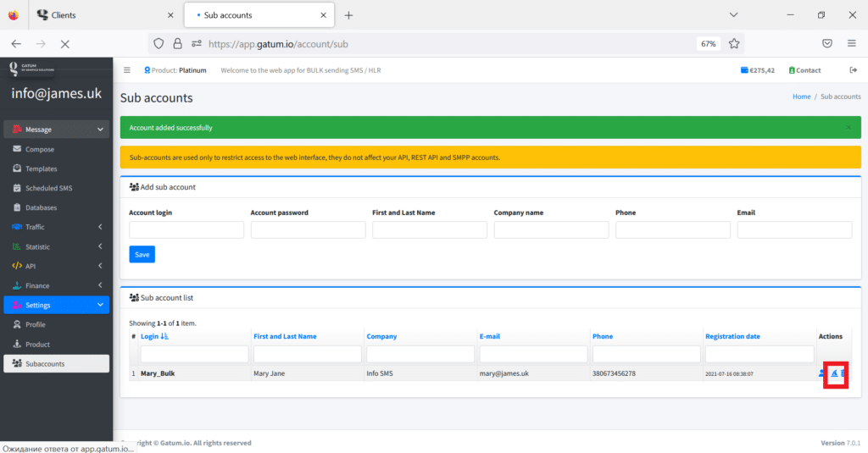Click the delete trash icon for Mary_Bulk
The image size is (868, 453).
pos(843,373)
